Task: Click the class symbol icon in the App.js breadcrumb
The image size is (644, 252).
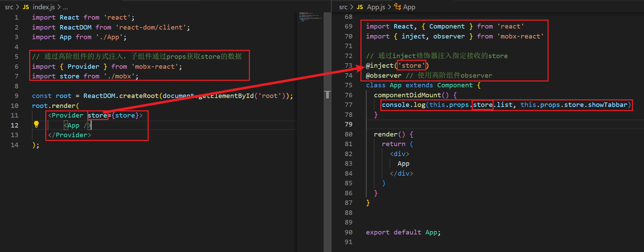Action: (398, 7)
